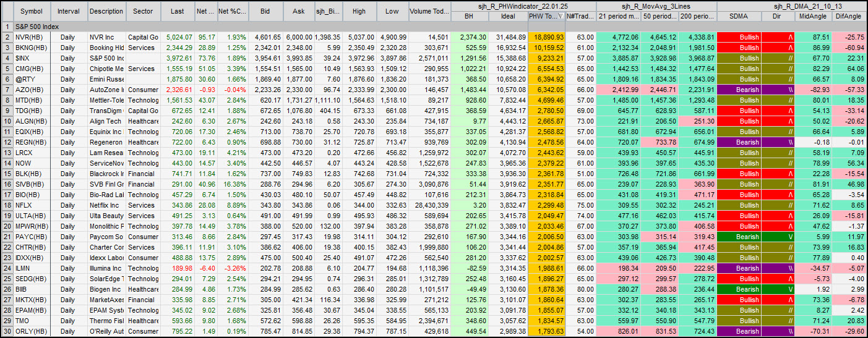Image resolution: width=868 pixels, height=338 pixels.
Task: Sort by the DifAngle column header
Action: point(848,16)
